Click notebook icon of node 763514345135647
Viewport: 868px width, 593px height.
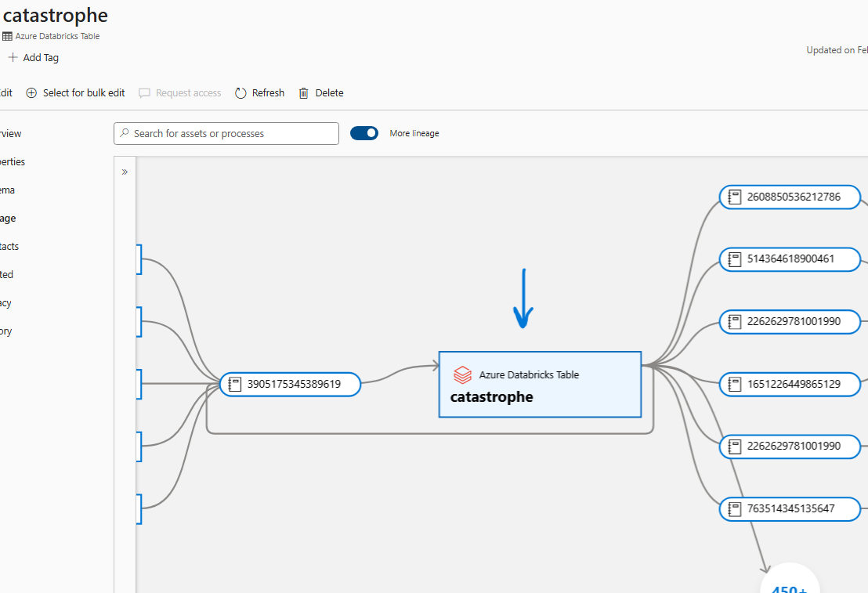click(x=735, y=509)
